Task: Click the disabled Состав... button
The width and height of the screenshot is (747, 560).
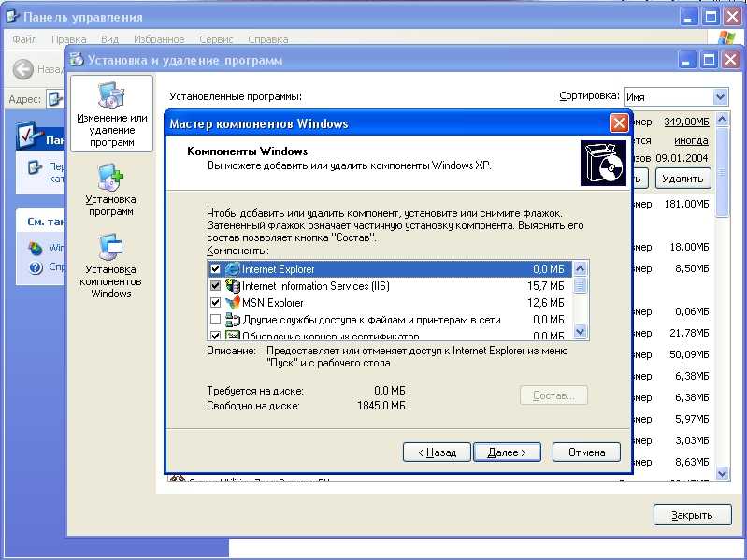Action: point(553,395)
